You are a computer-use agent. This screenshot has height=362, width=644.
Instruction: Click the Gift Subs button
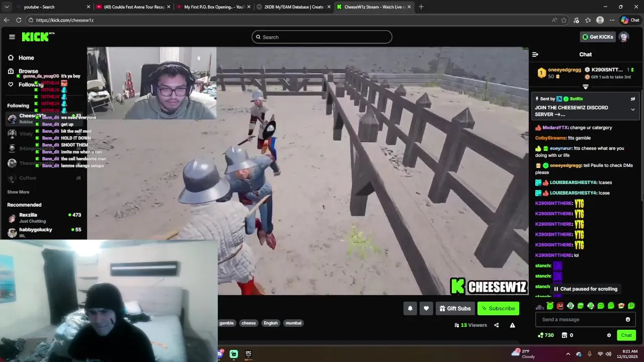pyautogui.click(x=455, y=308)
